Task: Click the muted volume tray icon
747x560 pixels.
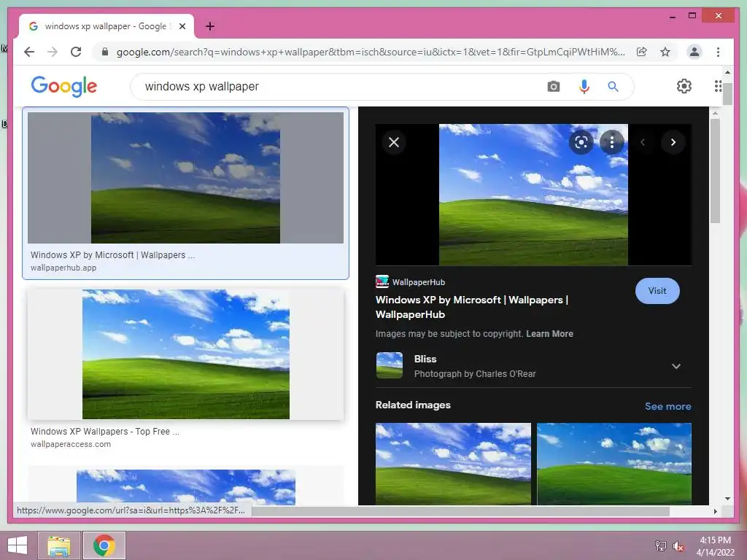Action: (678, 546)
